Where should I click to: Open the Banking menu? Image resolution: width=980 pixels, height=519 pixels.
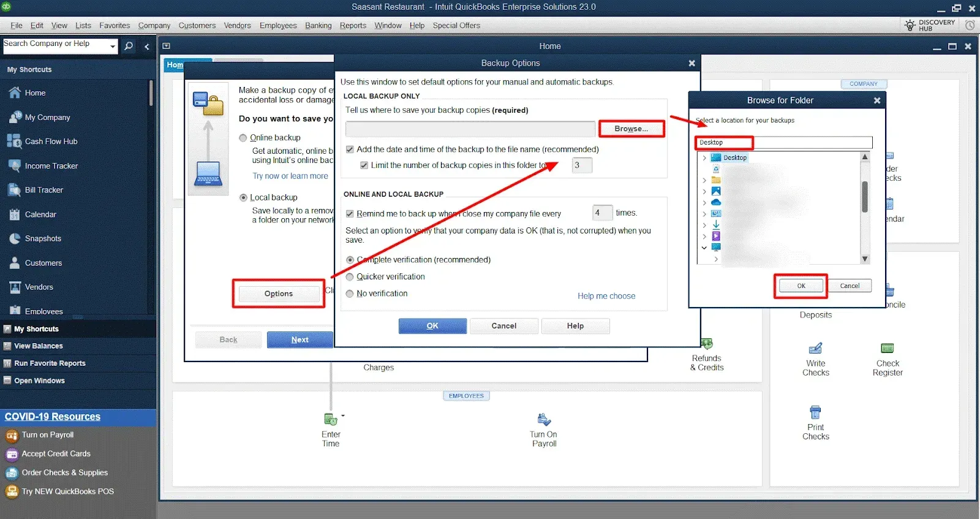pos(318,26)
